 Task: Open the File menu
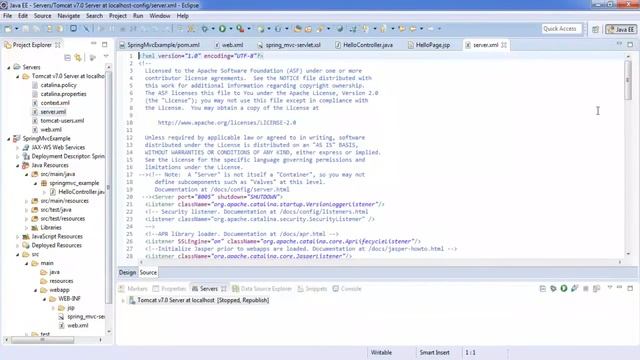[8, 16]
